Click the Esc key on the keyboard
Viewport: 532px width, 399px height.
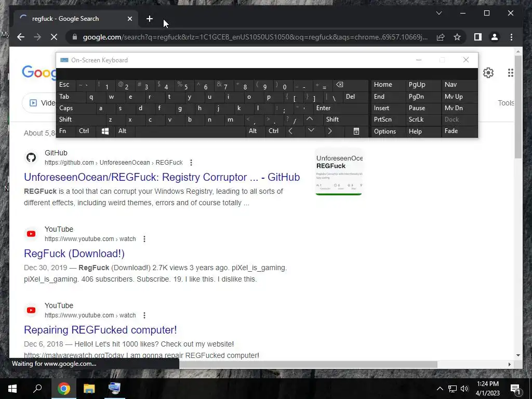(x=66, y=85)
